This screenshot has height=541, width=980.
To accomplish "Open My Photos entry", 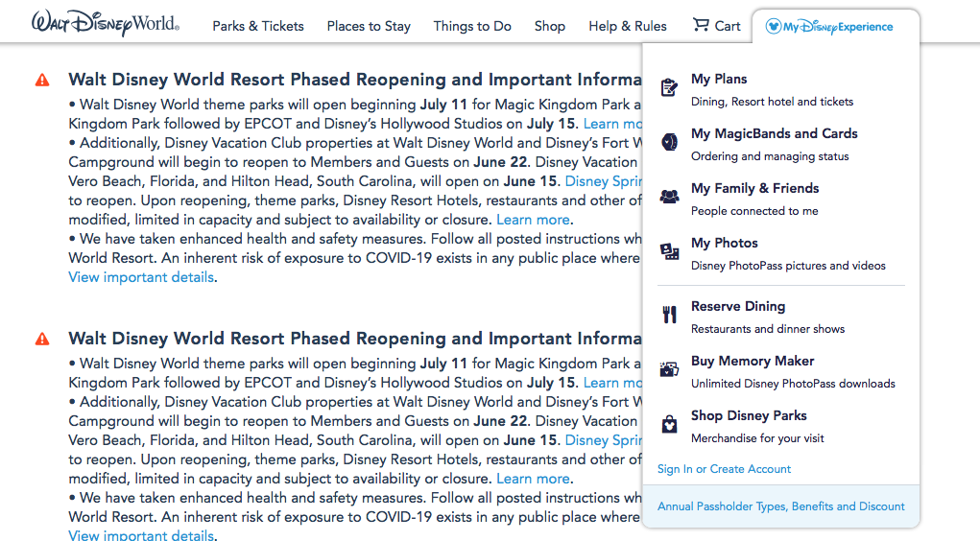I will point(725,243).
